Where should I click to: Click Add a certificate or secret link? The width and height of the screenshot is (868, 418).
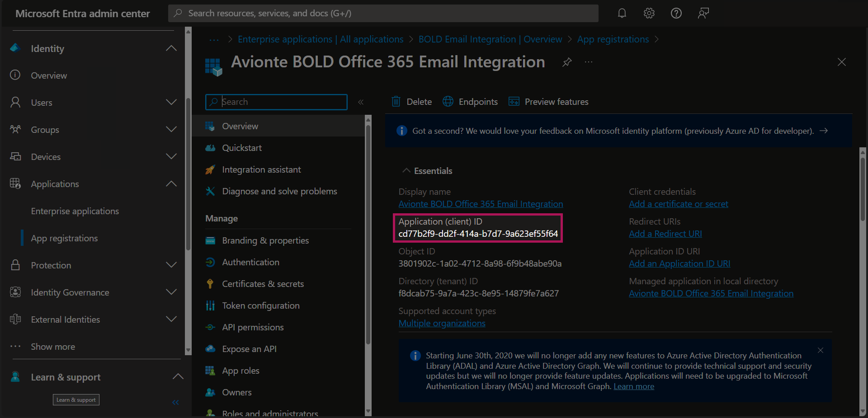pyautogui.click(x=678, y=204)
